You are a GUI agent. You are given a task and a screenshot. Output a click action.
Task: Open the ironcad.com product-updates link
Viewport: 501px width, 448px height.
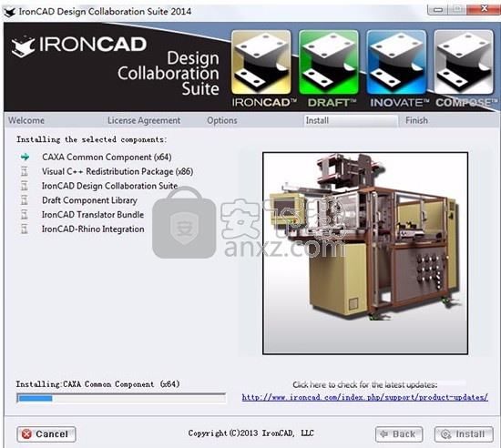click(365, 398)
